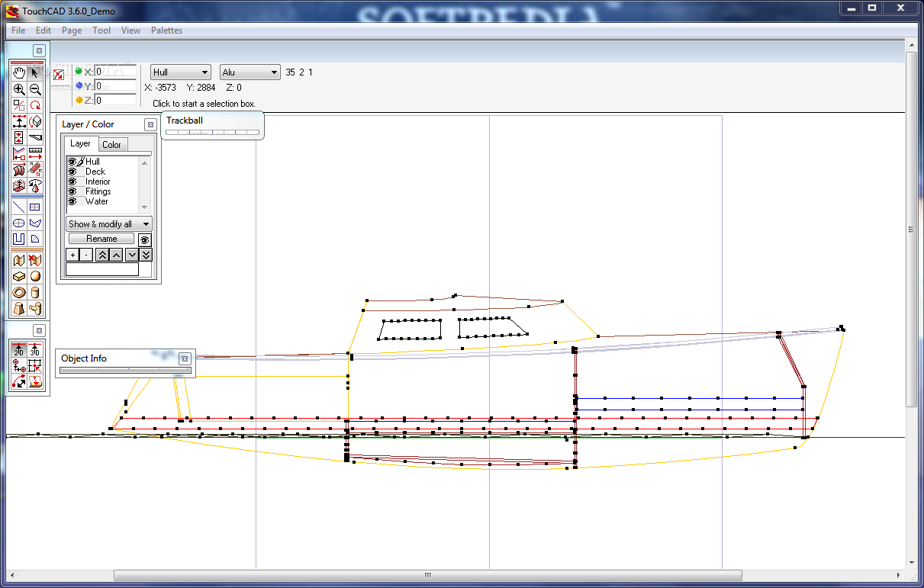Screen dimensions: 924x588
Task: Expand the Show & modify all dropdown
Action: point(109,224)
